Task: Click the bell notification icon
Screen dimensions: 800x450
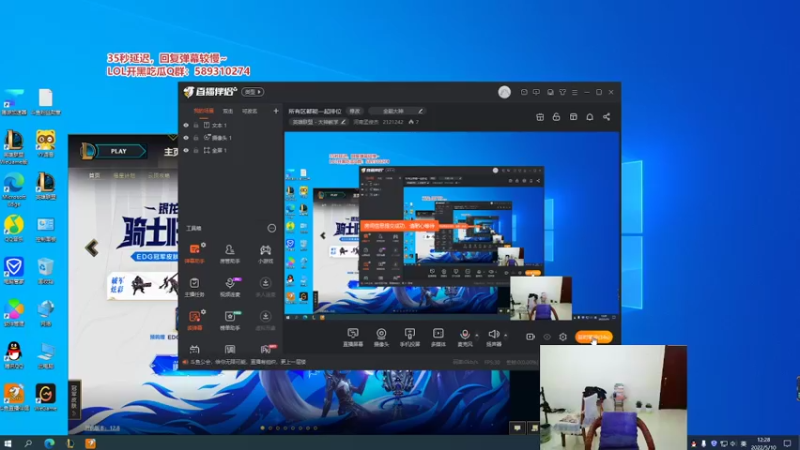Action: (590, 117)
